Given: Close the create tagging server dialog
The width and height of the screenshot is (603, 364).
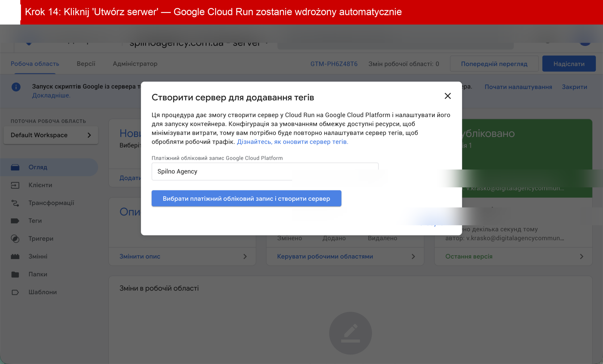Looking at the screenshot, I should pos(448,96).
